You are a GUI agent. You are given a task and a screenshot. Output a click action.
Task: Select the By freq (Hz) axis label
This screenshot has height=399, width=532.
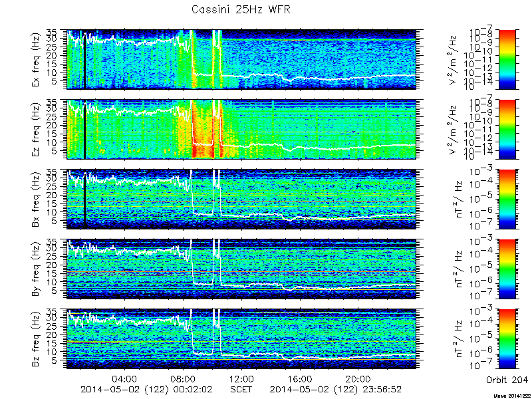(x=36, y=269)
